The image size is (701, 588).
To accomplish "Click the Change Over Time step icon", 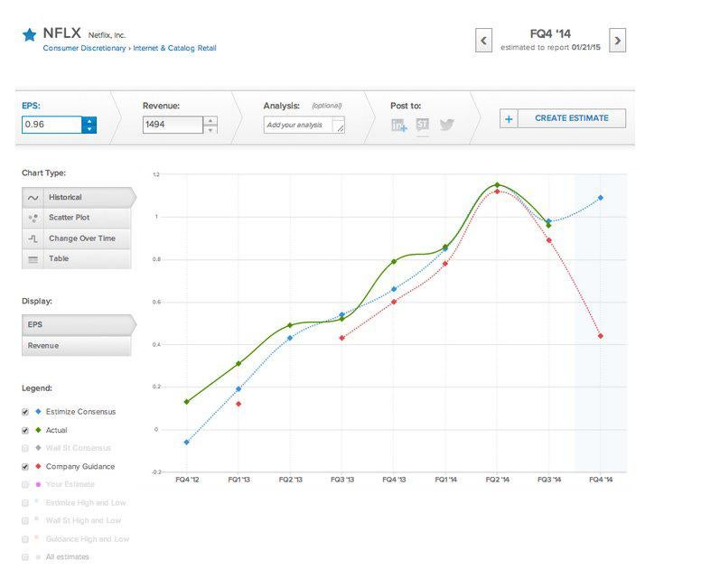I will click(x=33, y=238).
